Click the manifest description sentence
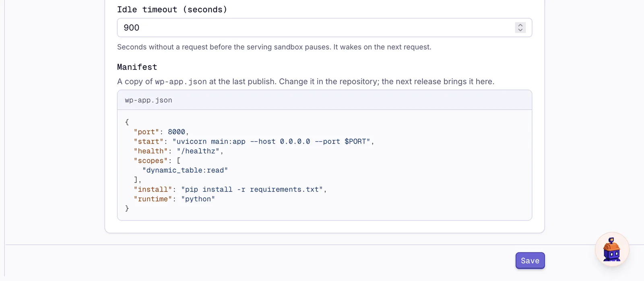644x281 pixels. coord(305,81)
